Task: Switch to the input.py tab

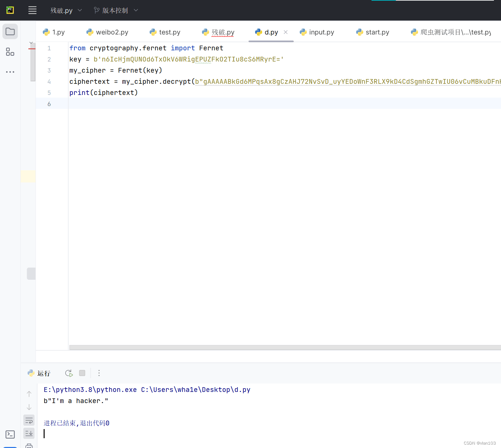Action: point(317,32)
